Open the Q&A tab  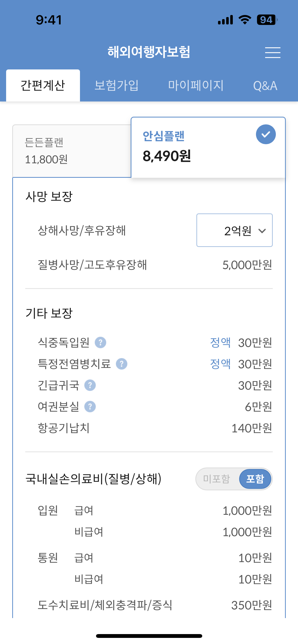click(265, 86)
